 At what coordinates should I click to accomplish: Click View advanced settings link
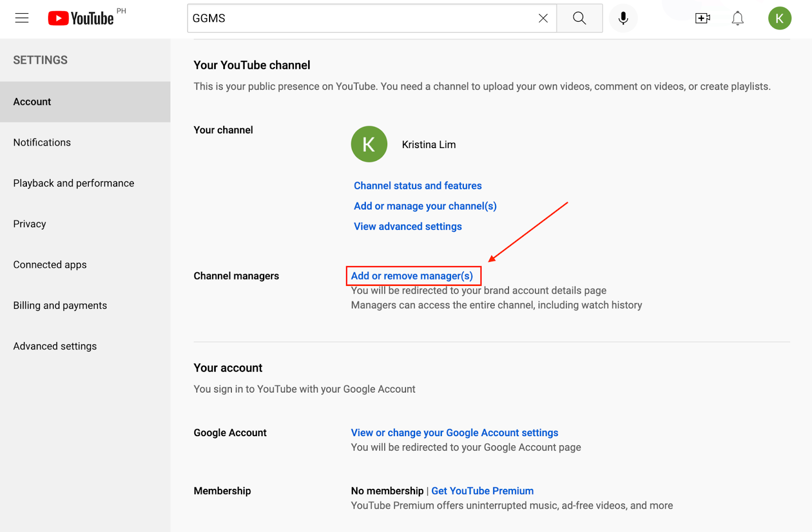pyautogui.click(x=408, y=226)
